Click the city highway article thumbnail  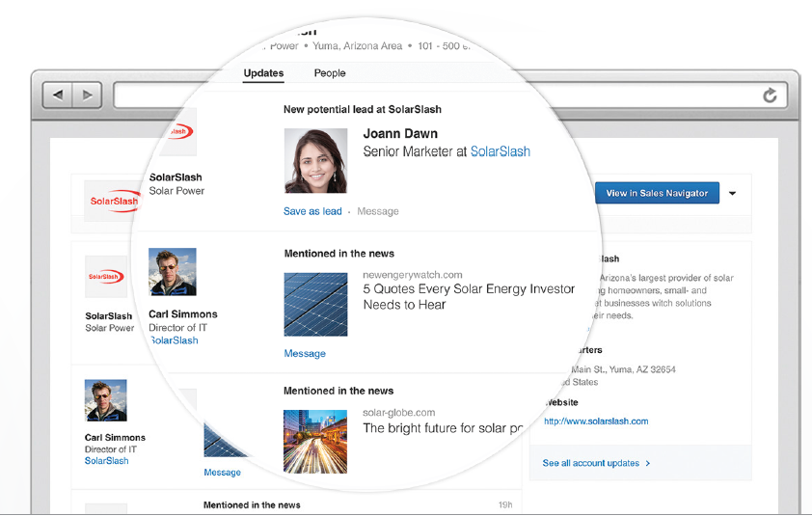315,441
